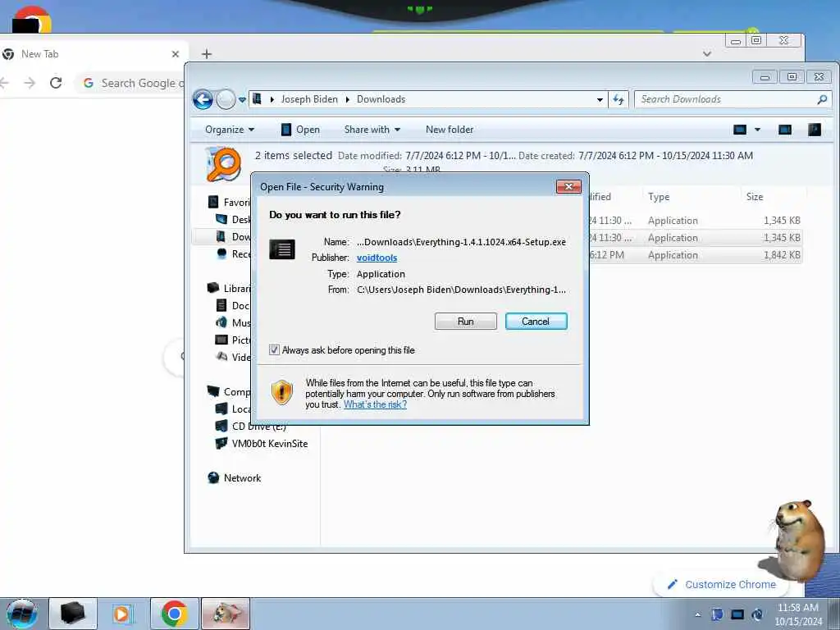Image resolution: width=840 pixels, height=630 pixels.
Task: Click Downloads in the address path
Action: [x=381, y=99]
